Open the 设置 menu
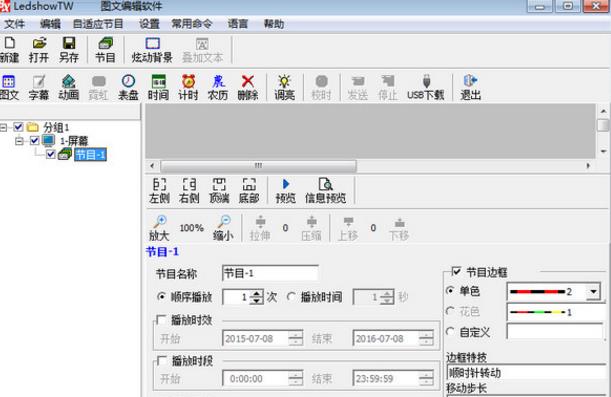Image resolution: width=611 pixels, height=397 pixels. [150, 24]
